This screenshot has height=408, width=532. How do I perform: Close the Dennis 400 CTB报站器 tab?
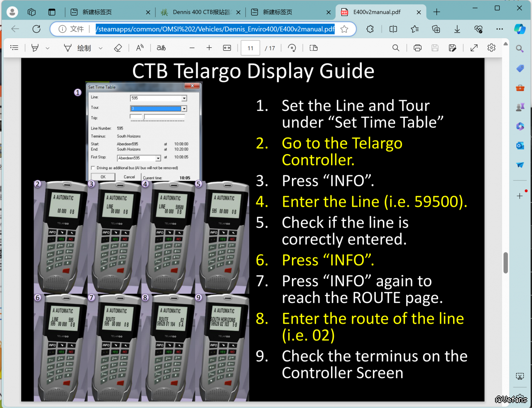pyautogui.click(x=238, y=12)
